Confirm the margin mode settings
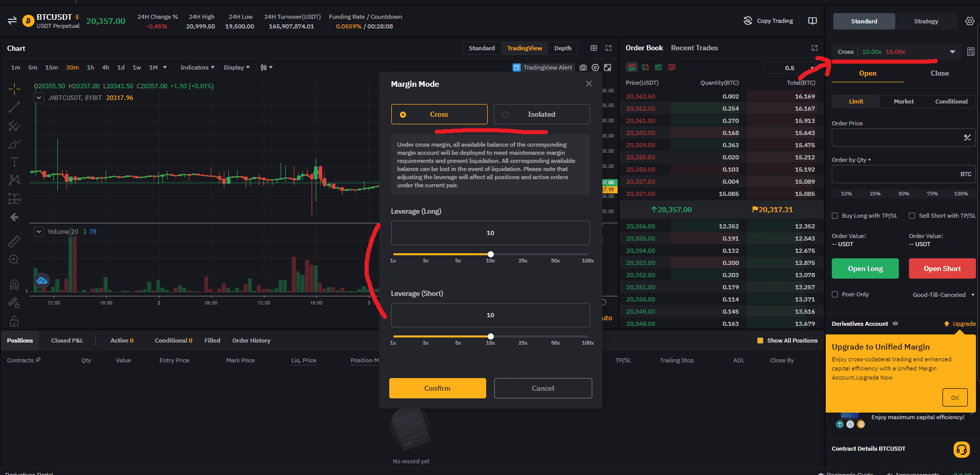Screen dimensions: 980x475 tap(437, 388)
